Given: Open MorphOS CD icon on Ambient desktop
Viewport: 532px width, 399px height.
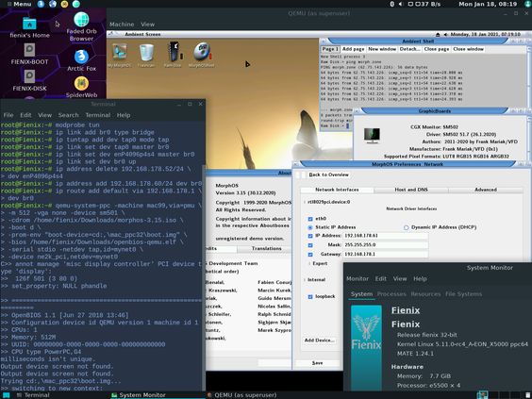Looking at the screenshot, I should point(202,52).
